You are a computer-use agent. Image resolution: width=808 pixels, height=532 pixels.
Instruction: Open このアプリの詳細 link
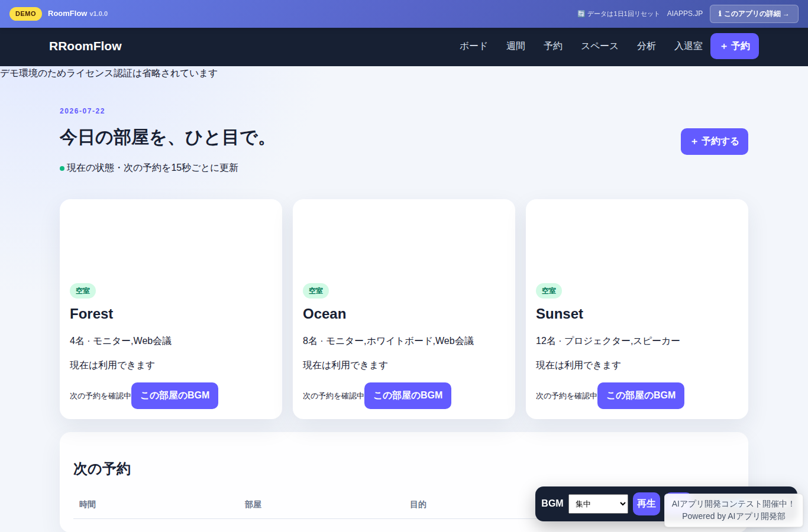click(x=754, y=14)
